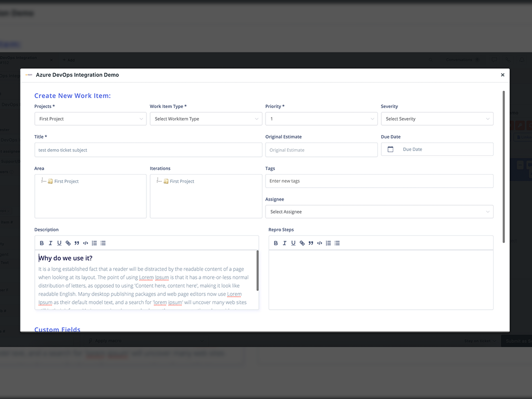532x399 pixels.
Task: Insert a hyperlink in the Description editor
Action: point(68,243)
